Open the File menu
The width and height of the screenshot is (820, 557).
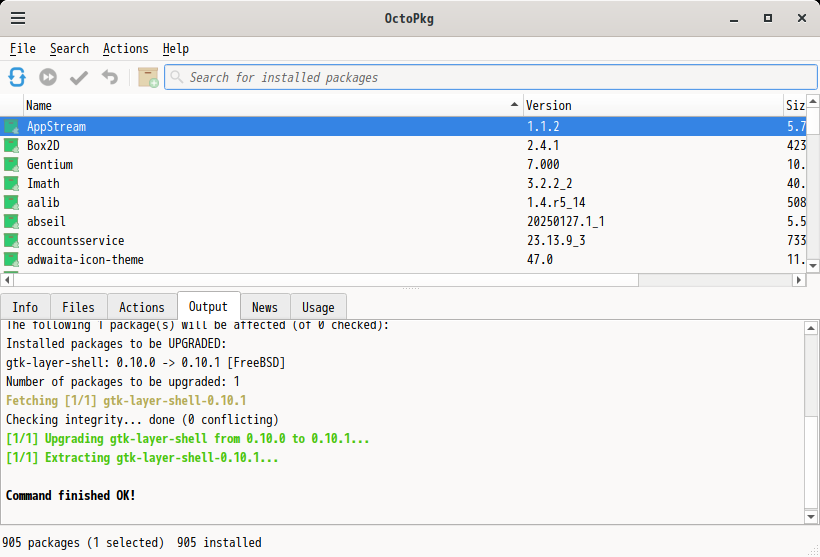click(x=23, y=49)
